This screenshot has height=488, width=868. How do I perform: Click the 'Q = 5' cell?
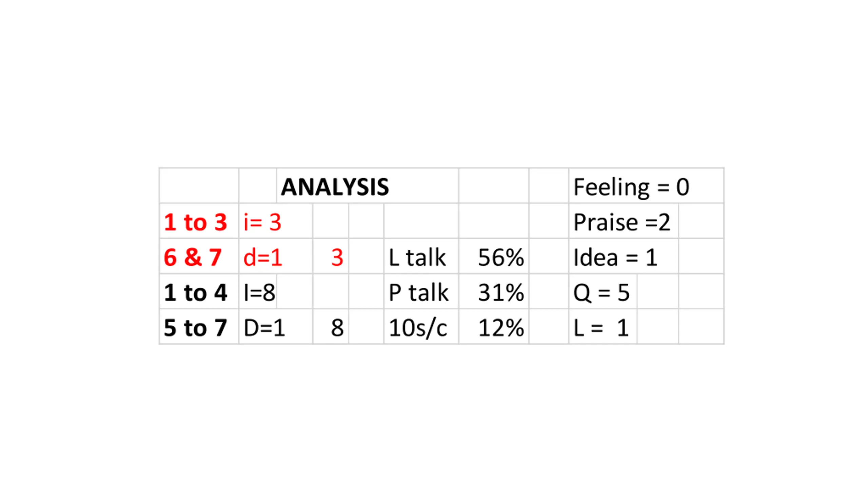point(603,292)
